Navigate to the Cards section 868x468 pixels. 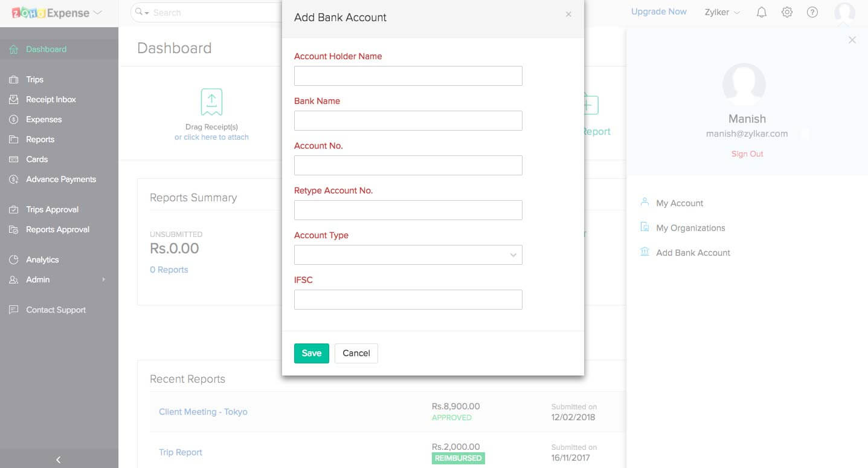tap(37, 159)
